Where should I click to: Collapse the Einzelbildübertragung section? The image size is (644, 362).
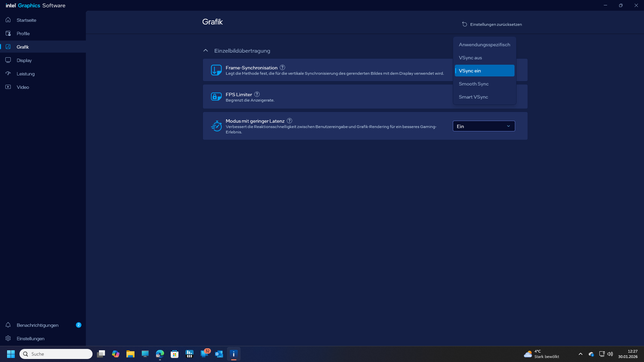pyautogui.click(x=206, y=50)
